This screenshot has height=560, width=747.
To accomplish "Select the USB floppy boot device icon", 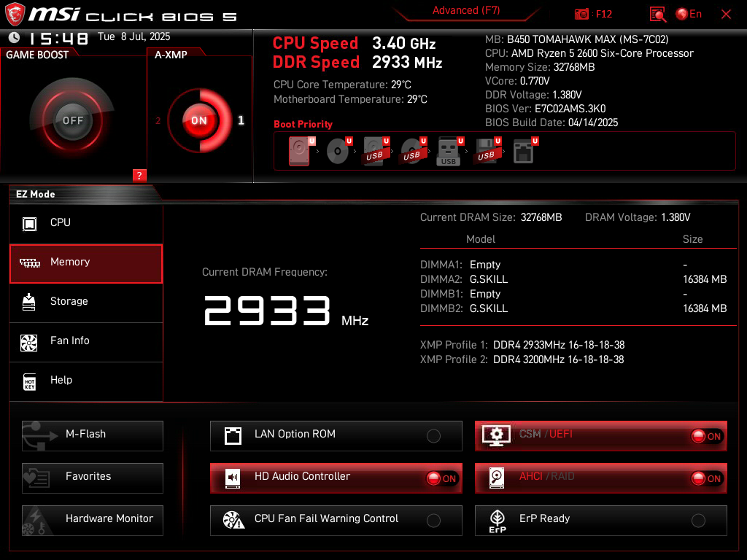I will 487,151.
